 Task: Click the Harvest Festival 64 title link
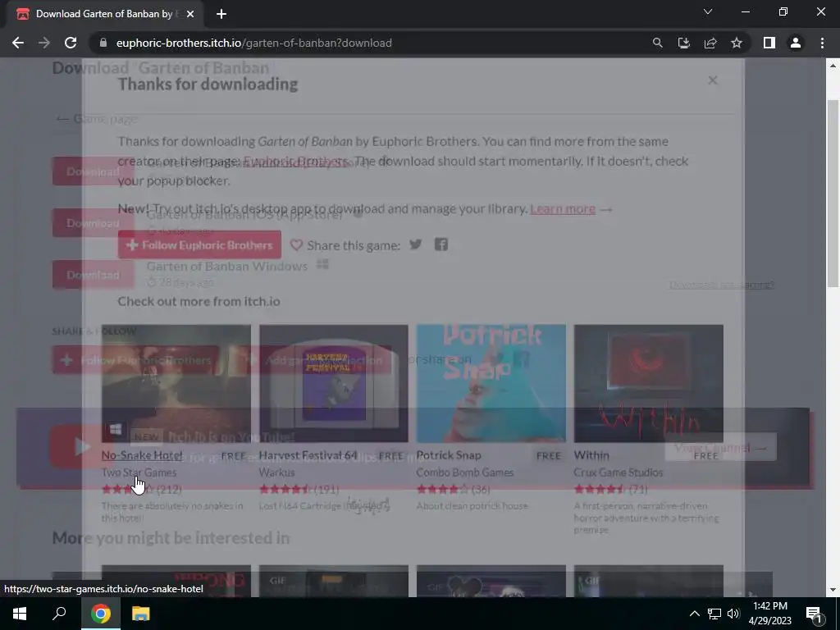click(x=308, y=455)
